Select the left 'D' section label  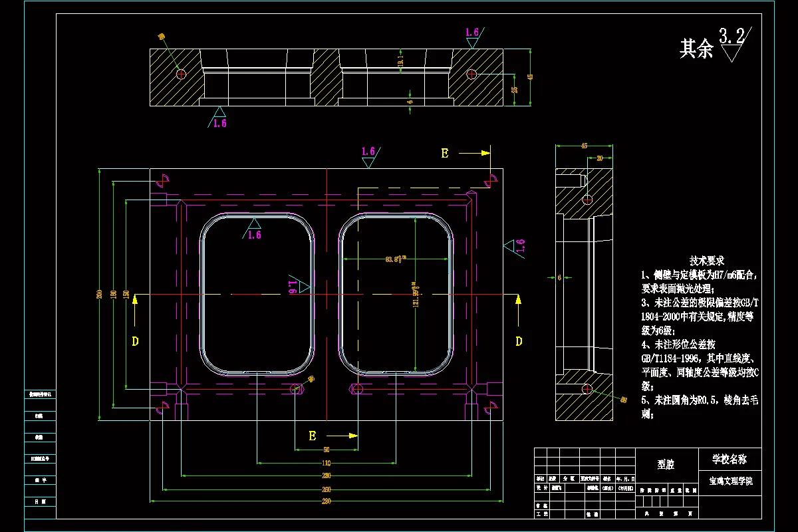click(x=135, y=341)
